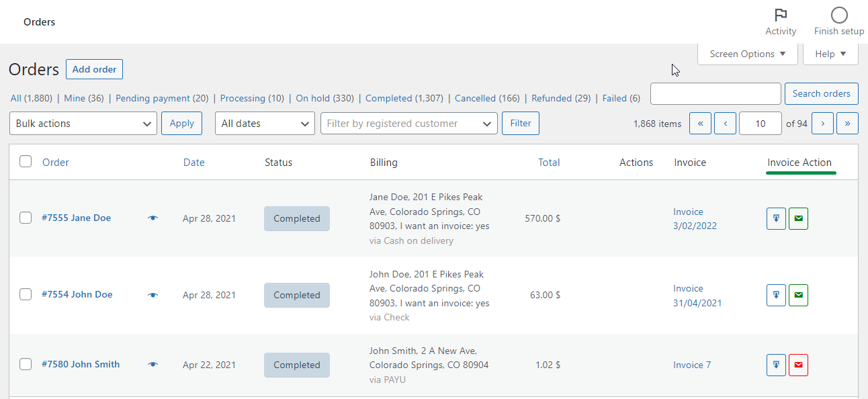Preview order #7580 using eye icon
The height and width of the screenshot is (399, 868).
point(153,365)
